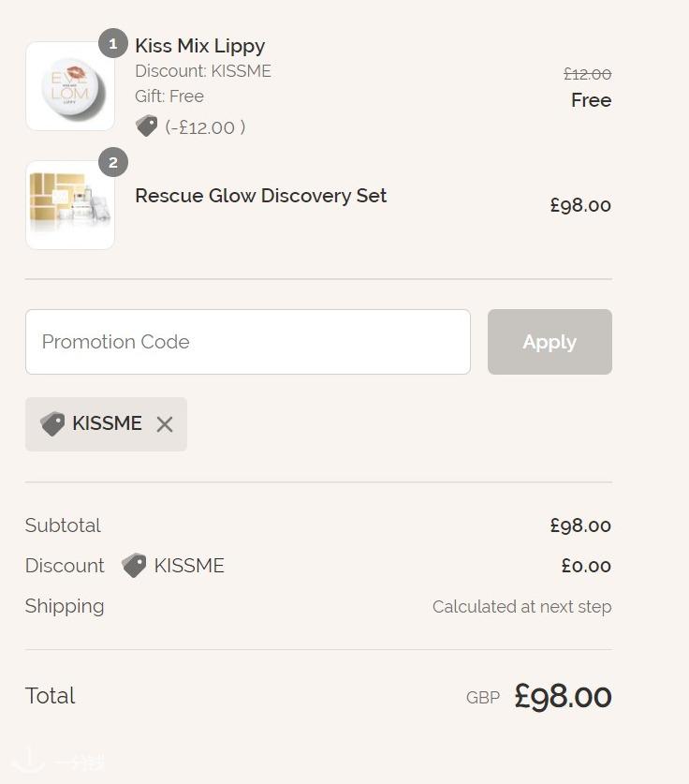Click the Total £98.00 amount
The image size is (689, 784).
pyautogui.click(x=563, y=697)
